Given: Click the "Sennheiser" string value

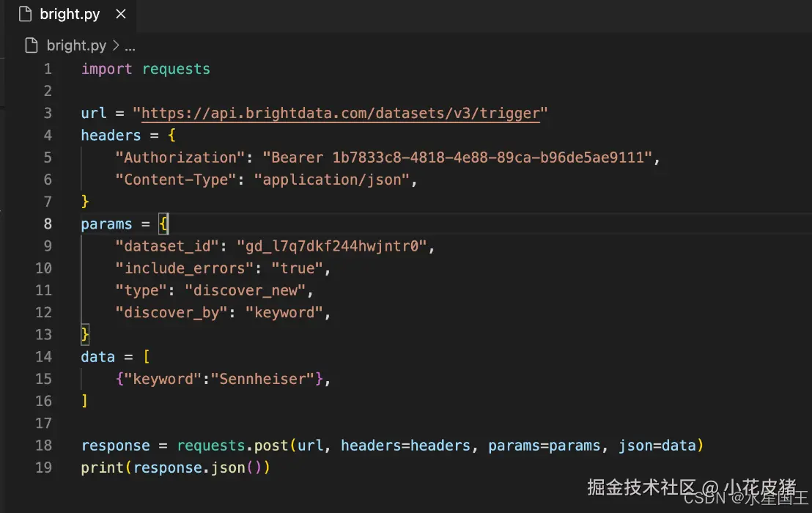Looking at the screenshot, I should click(262, 379).
